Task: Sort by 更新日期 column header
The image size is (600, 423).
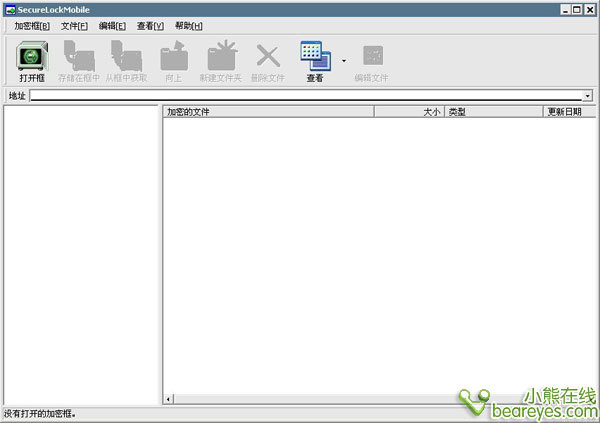Action: pos(569,112)
